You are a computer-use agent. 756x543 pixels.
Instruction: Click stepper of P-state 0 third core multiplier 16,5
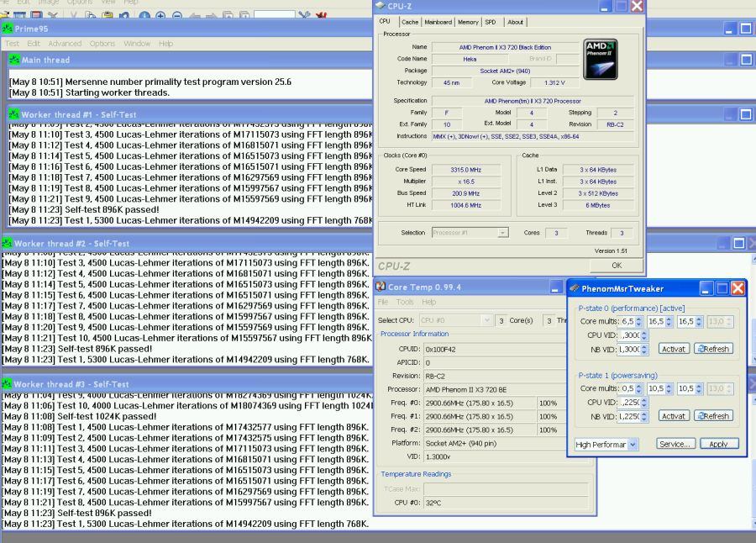[699, 321]
